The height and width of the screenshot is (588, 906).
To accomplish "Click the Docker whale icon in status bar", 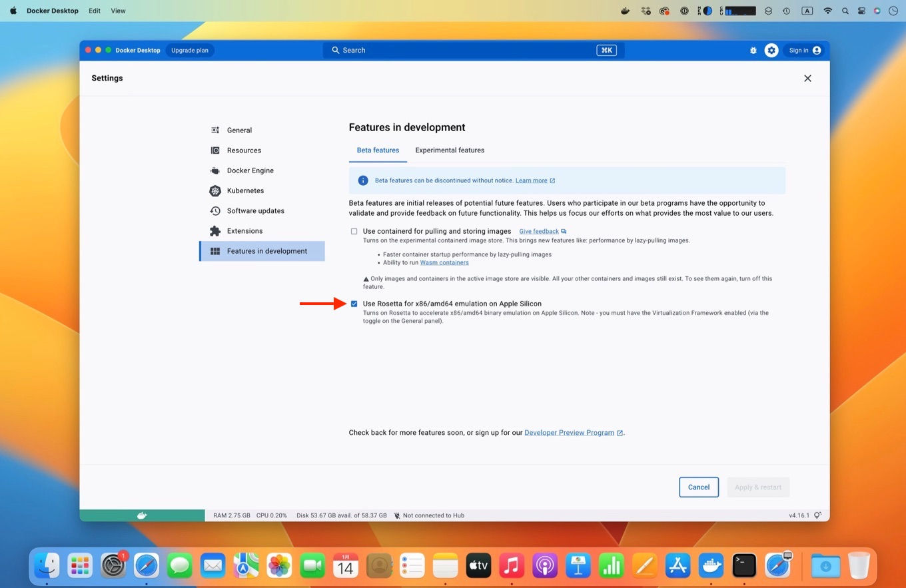I will click(142, 515).
